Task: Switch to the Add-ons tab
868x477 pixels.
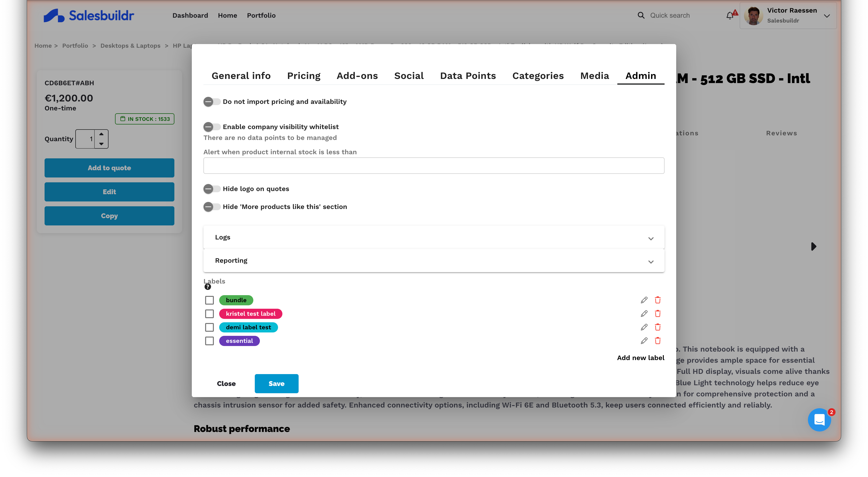Action: point(357,76)
